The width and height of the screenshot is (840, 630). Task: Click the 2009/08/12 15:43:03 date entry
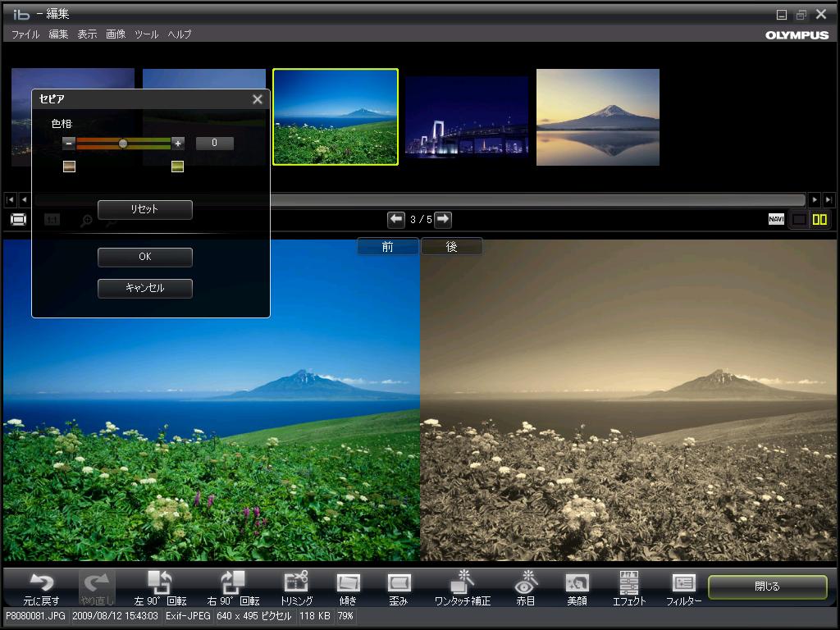coord(115,616)
